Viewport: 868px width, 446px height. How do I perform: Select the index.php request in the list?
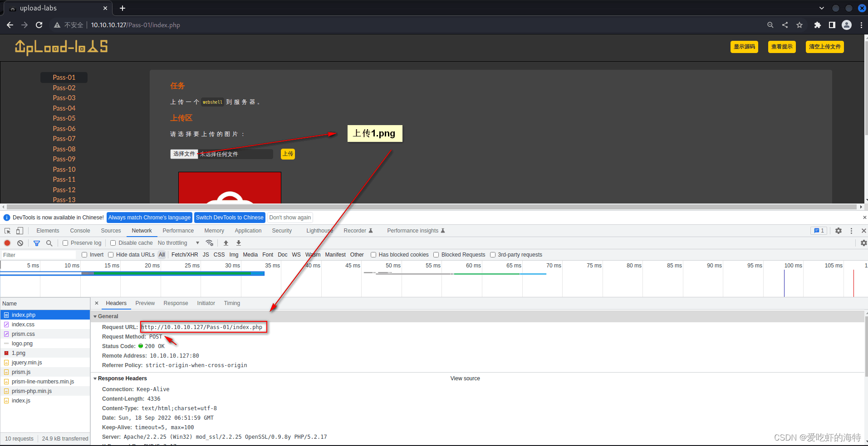pos(24,315)
